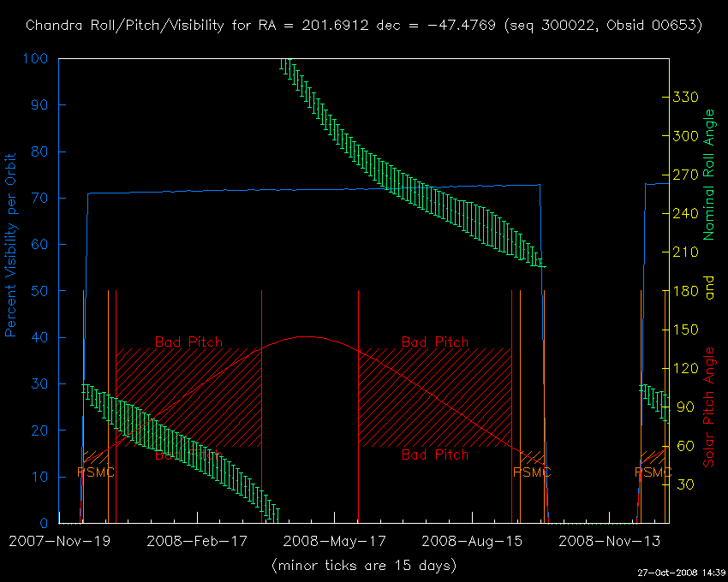Screen dimensions: 728x582
Task: Click the PSMC label near 2008-Aug-15
Action: pyautogui.click(x=531, y=472)
